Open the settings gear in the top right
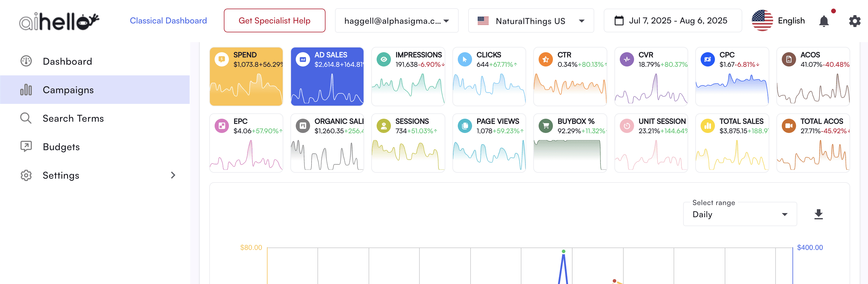This screenshot has width=868, height=284. (854, 20)
